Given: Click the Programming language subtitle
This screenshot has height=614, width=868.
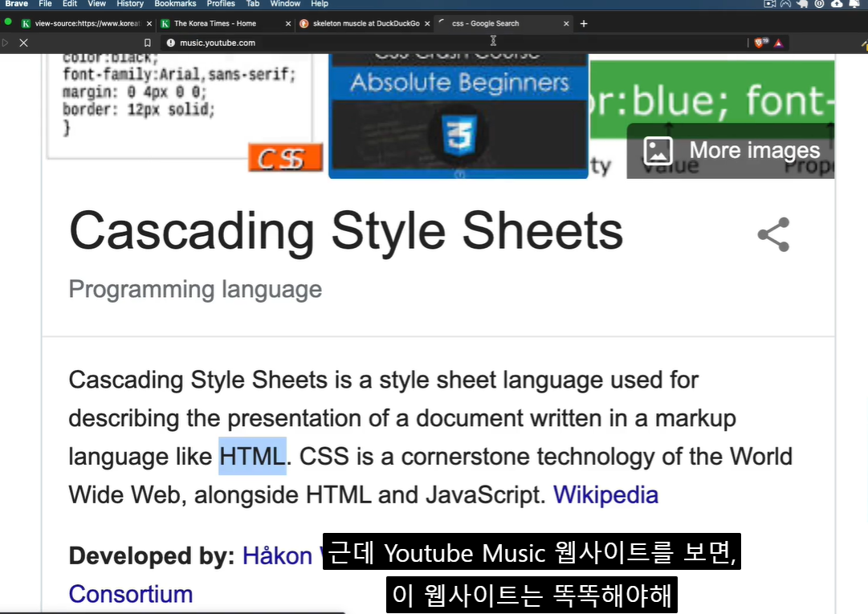Looking at the screenshot, I should (x=195, y=289).
